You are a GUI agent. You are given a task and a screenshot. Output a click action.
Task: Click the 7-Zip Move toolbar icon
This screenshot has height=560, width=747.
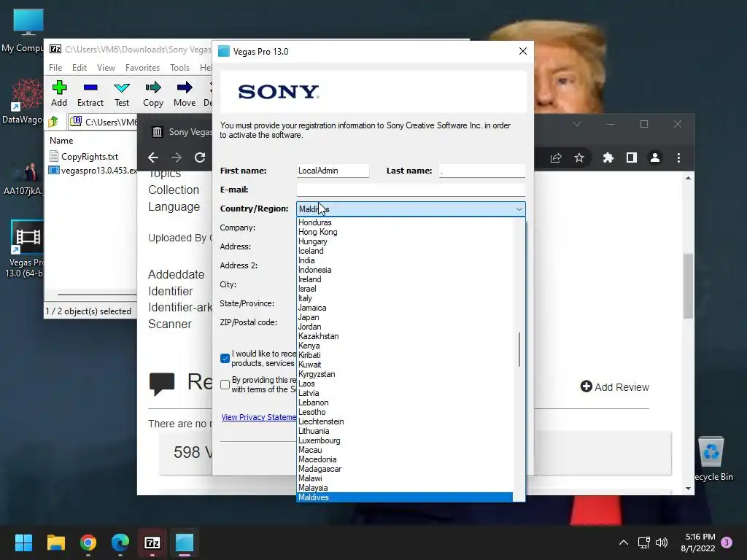(185, 87)
